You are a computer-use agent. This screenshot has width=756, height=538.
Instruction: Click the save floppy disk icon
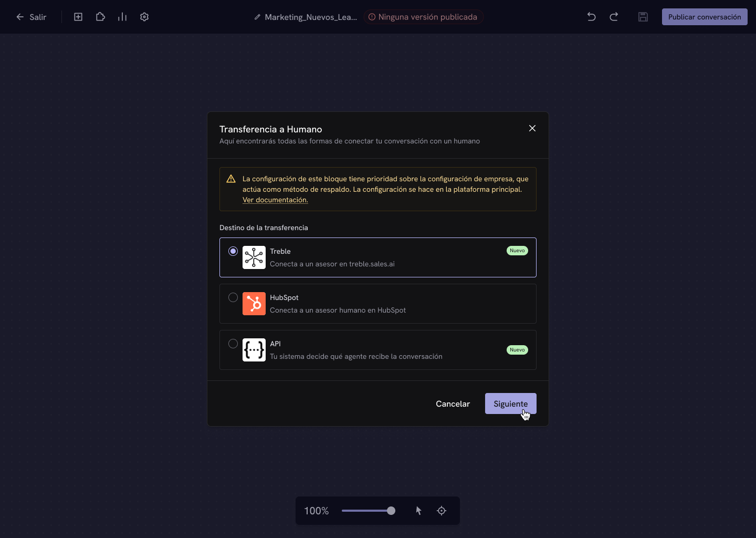click(x=643, y=17)
